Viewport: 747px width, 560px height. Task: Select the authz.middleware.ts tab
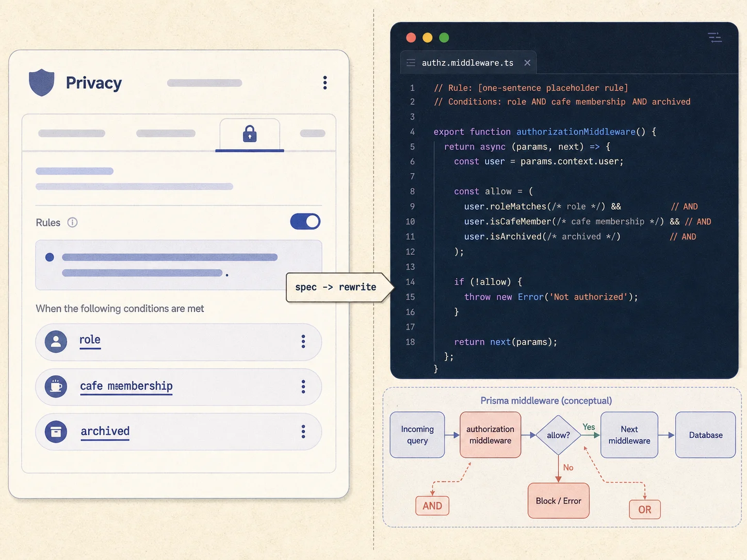click(x=468, y=63)
